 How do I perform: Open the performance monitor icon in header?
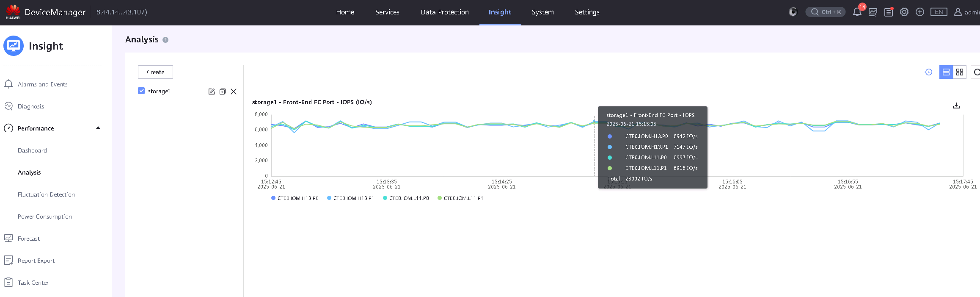coord(873,12)
